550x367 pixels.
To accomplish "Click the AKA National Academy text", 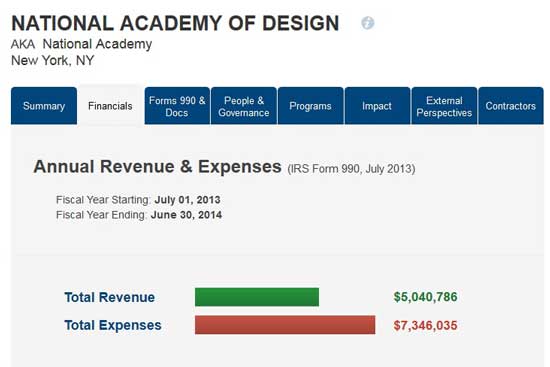I will [x=81, y=44].
